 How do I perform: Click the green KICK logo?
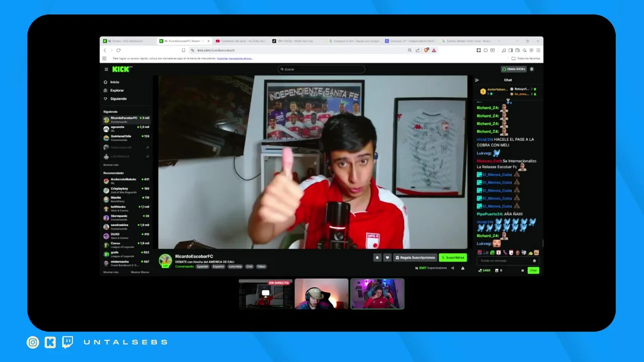pyautogui.click(x=121, y=69)
